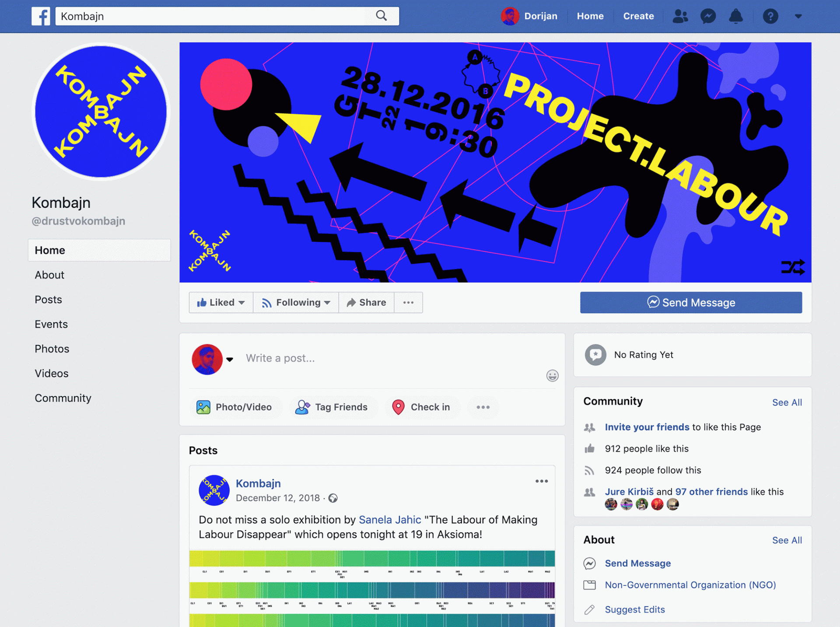Click the search magnifier icon
840x627 pixels.
[381, 16]
